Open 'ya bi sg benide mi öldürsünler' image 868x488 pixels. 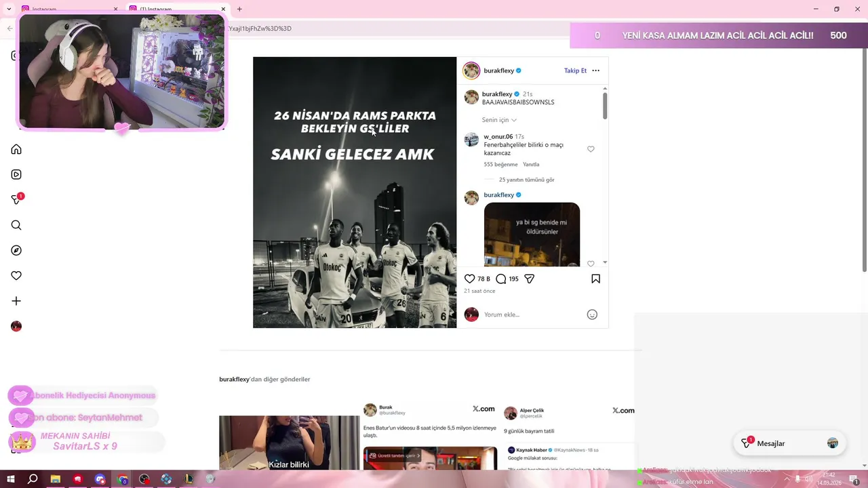[x=532, y=235]
